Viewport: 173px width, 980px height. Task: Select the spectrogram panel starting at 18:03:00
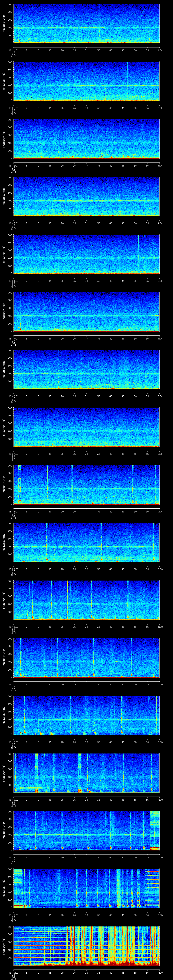(x=87, y=197)
